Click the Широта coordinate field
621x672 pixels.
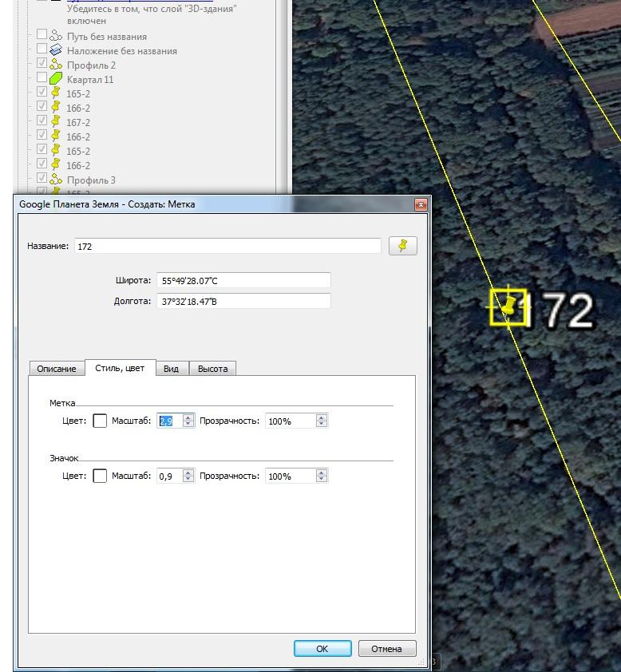point(243,280)
